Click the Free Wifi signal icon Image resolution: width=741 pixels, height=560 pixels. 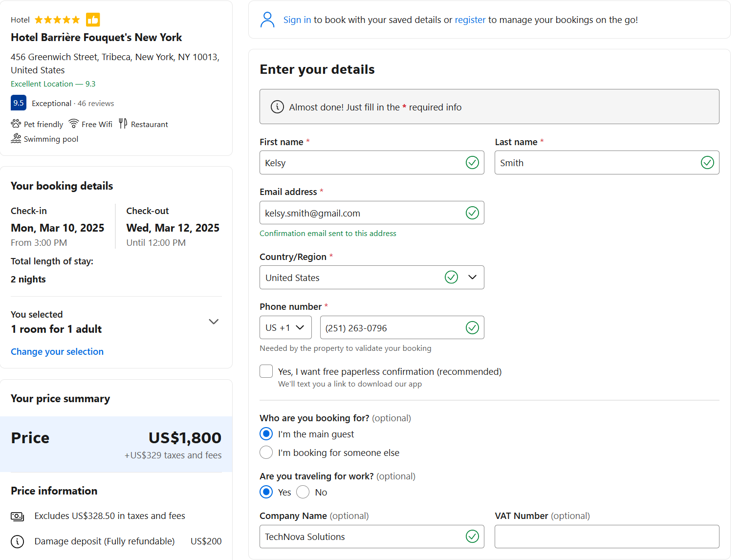click(x=74, y=124)
